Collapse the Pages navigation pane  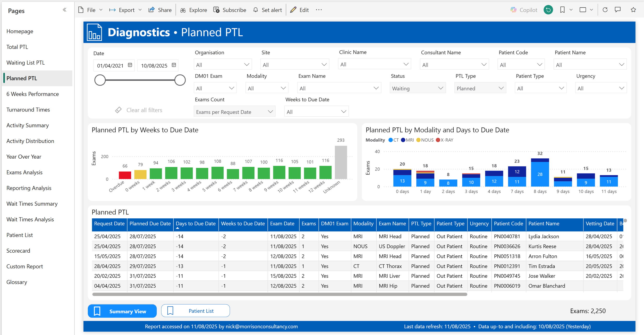[64, 10]
